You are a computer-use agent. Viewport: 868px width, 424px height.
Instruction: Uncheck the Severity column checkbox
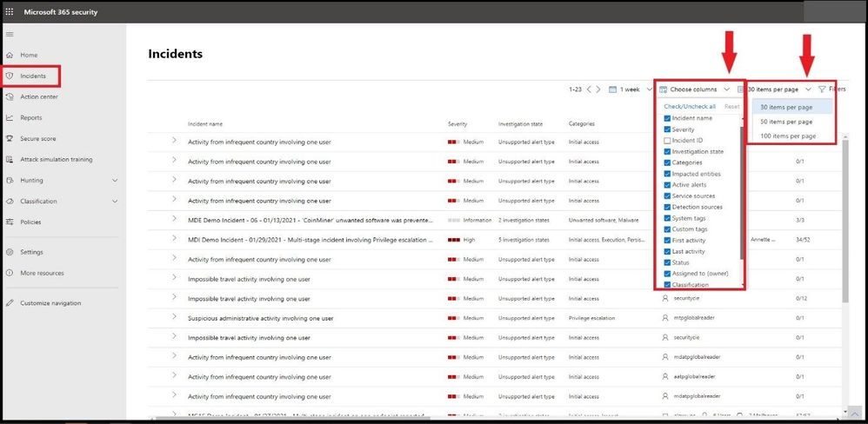point(667,129)
